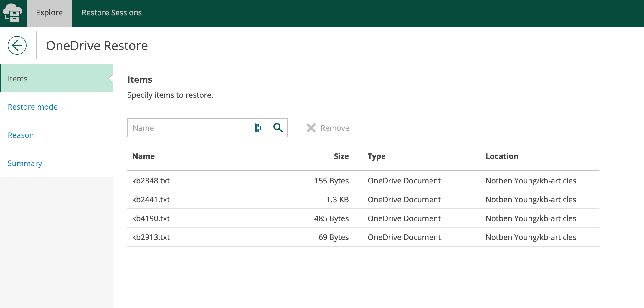644x308 pixels.
Task: Open the Restore Sessions tab
Action: point(112,13)
